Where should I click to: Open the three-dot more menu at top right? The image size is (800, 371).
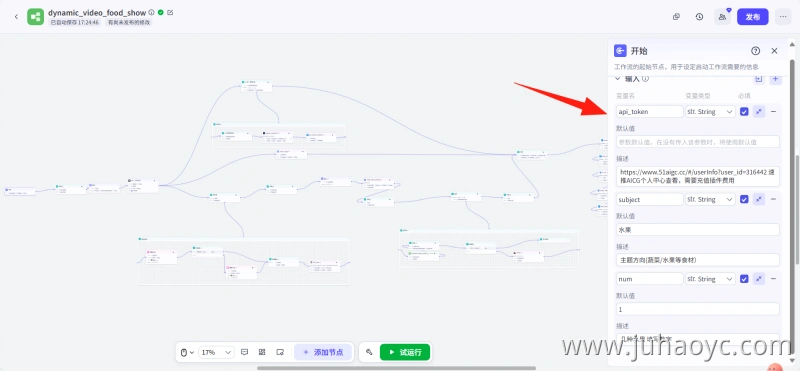(x=783, y=17)
